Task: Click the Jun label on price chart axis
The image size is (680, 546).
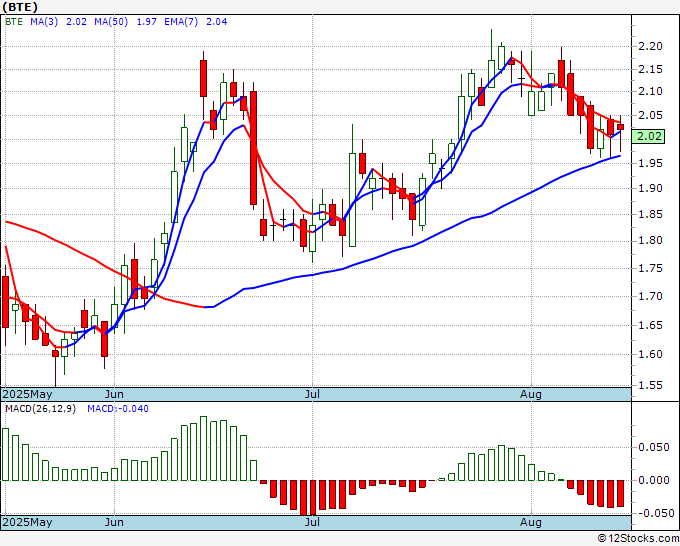Action: tap(114, 394)
